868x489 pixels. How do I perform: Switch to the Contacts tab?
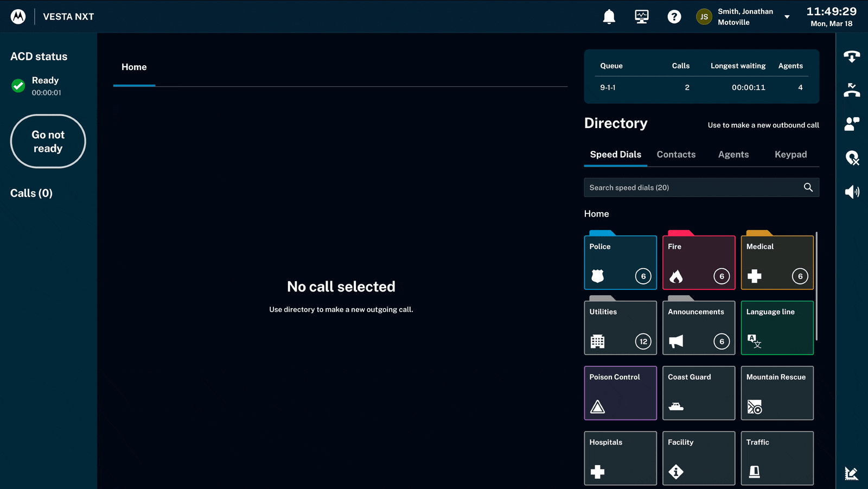coord(676,155)
